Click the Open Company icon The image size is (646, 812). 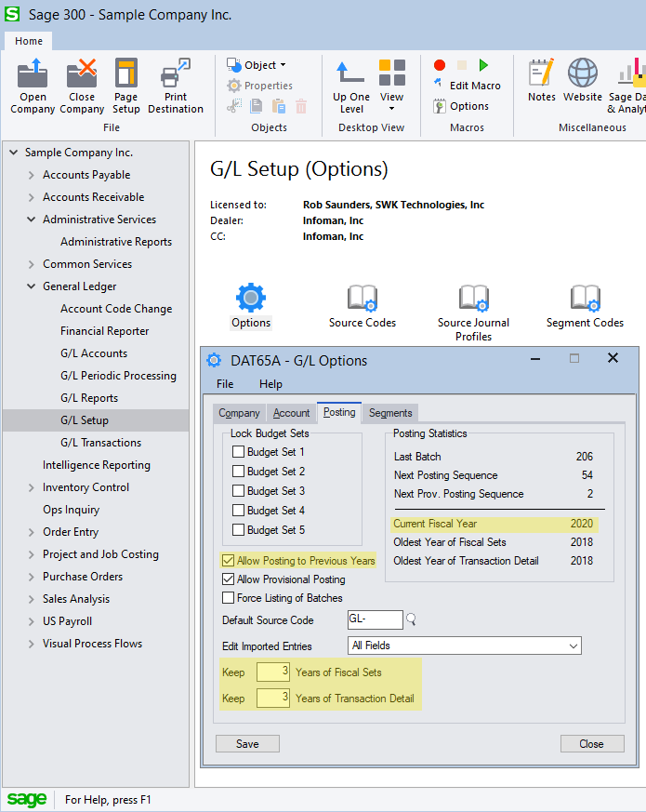33,73
